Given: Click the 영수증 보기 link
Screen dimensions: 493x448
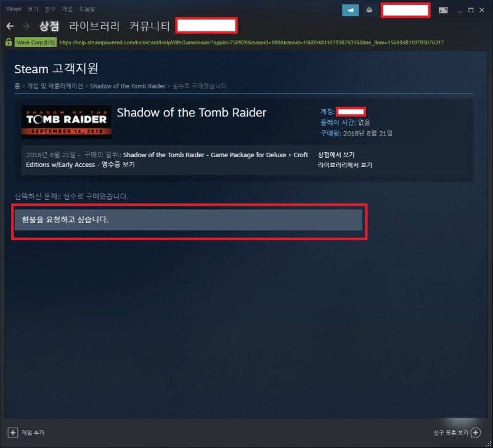Looking at the screenshot, I should pyautogui.click(x=118, y=165).
